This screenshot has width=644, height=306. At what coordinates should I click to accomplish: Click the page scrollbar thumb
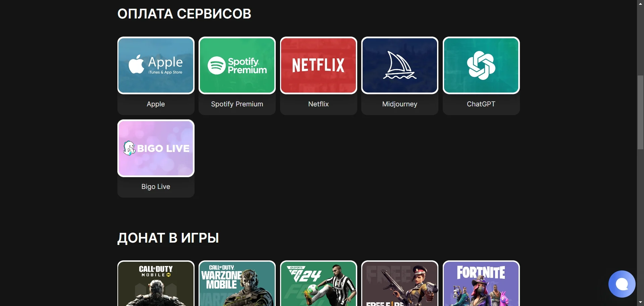pyautogui.click(x=640, y=112)
